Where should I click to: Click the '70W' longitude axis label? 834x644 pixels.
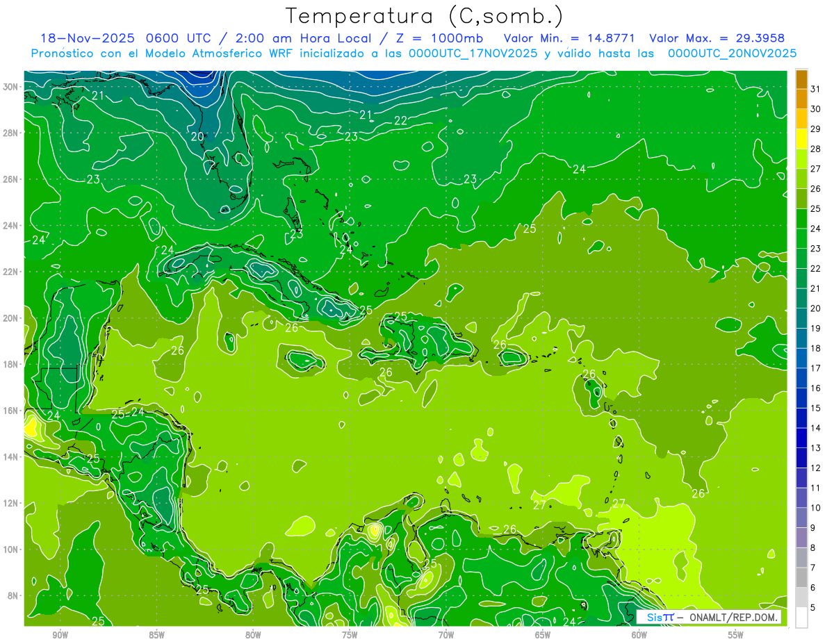coord(446,635)
